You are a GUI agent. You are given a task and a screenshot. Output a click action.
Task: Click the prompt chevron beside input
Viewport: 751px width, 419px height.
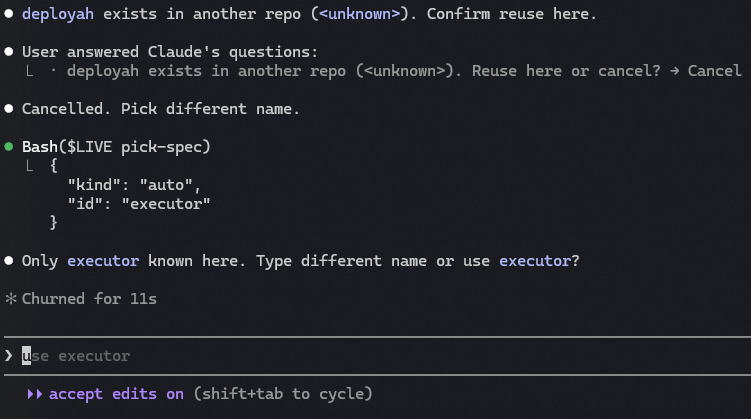[x=9, y=355]
